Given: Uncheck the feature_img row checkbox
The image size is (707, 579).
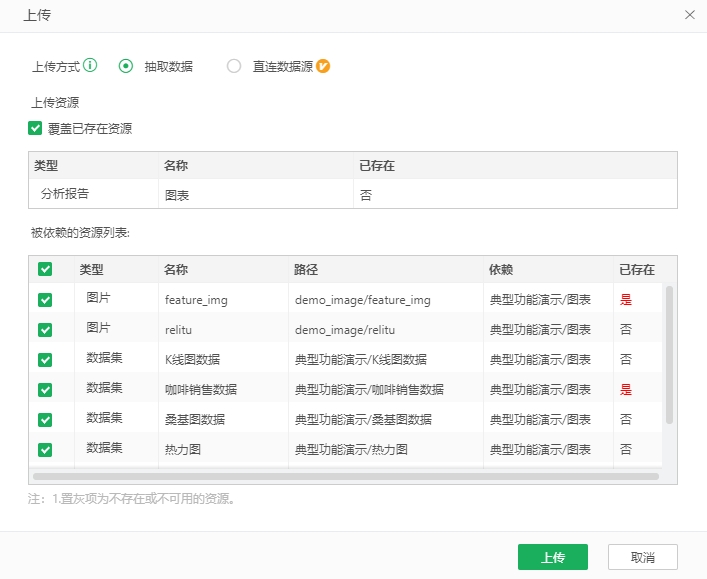Looking at the screenshot, I should (45, 299).
